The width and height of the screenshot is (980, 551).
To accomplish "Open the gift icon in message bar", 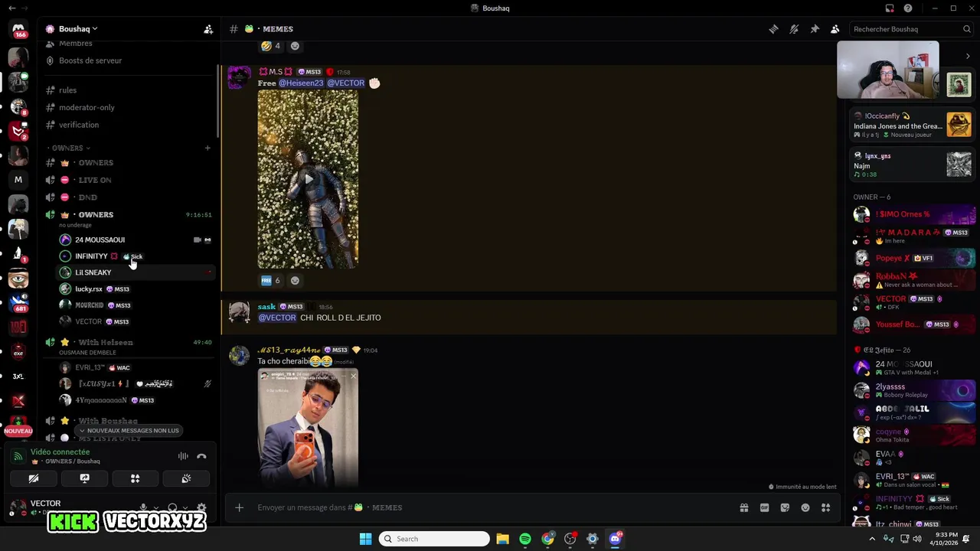I will (743, 507).
